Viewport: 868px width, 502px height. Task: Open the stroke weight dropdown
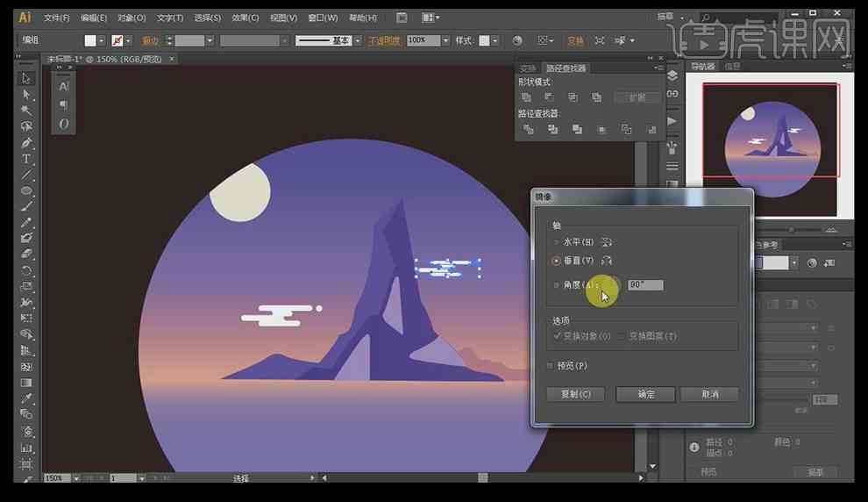(x=210, y=40)
